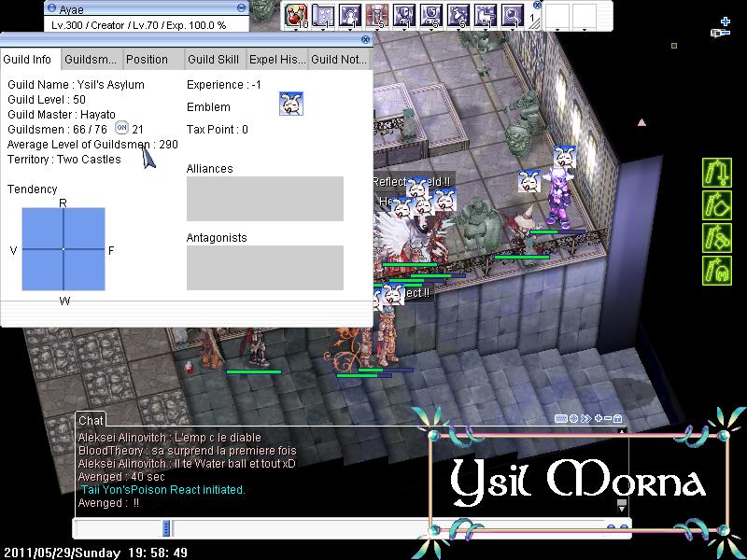This screenshot has width=747, height=560.
Task: Click the weapon protection status icon
Action: (717, 173)
